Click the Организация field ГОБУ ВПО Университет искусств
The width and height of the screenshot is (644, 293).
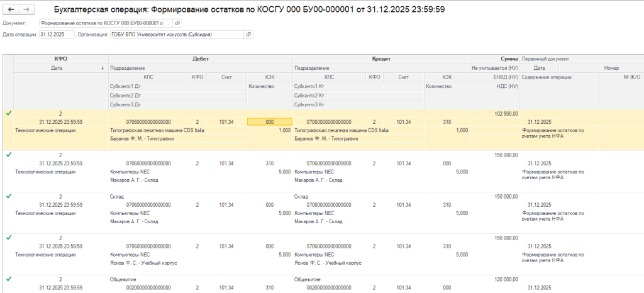[x=177, y=35]
